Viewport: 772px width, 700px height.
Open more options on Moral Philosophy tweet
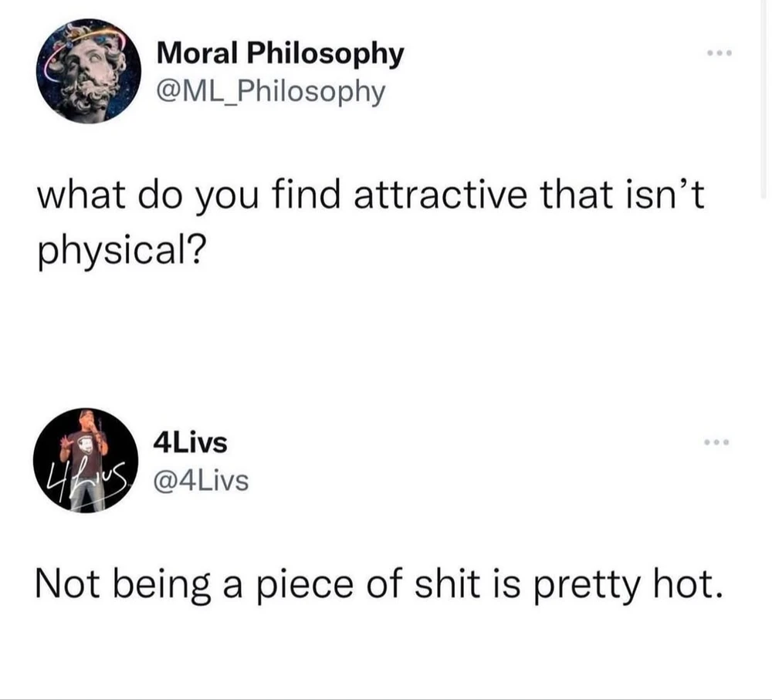click(x=716, y=56)
